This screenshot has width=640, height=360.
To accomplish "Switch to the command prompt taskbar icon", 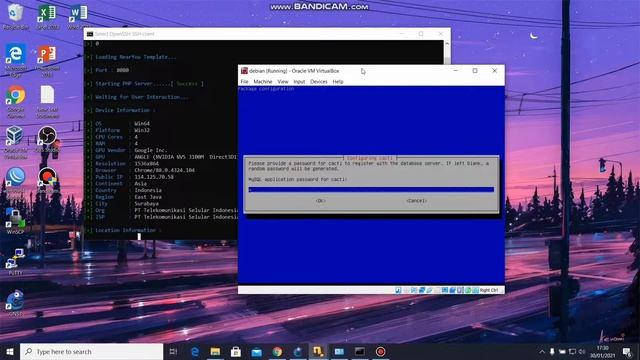I will 360,351.
